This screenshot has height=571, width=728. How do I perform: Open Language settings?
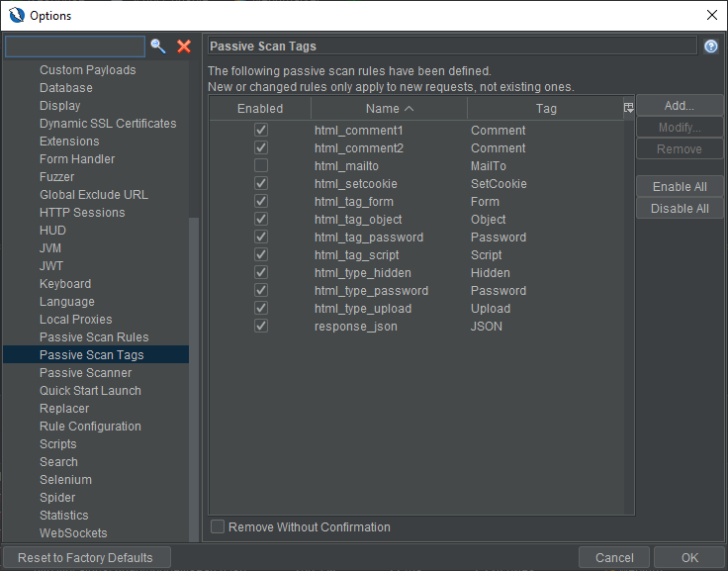click(67, 302)
